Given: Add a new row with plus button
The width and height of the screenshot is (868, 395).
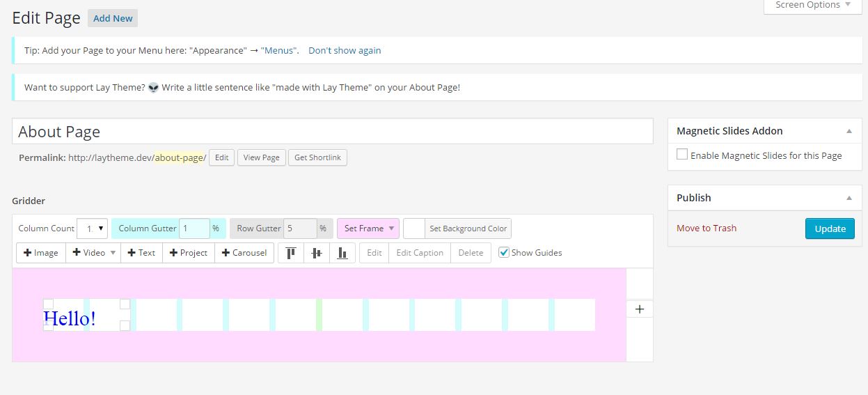Looking at the screenshot, I should click(x=640, y=309).
